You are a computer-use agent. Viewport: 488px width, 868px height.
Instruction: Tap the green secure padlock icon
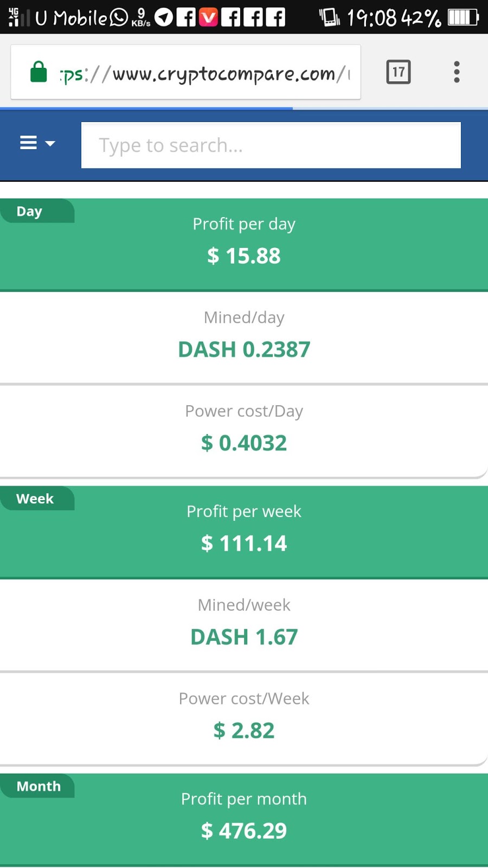coord(38,72)
